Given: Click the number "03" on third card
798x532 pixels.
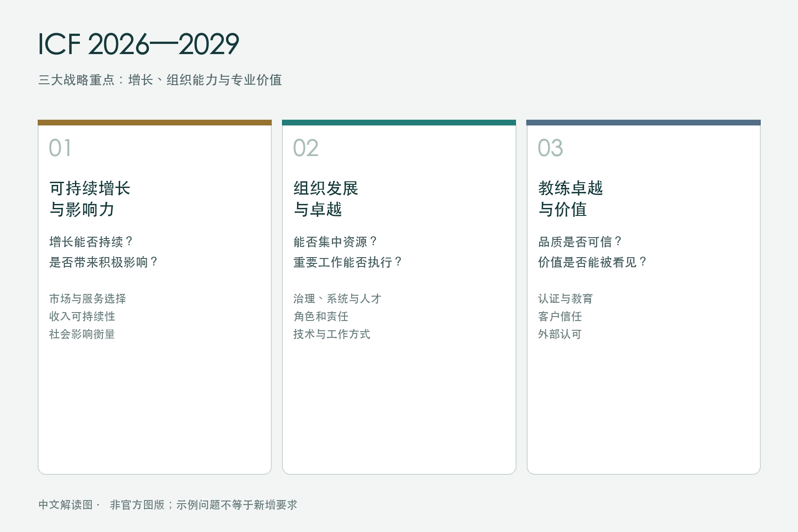Looking at the screenshot, I should 551,148.
